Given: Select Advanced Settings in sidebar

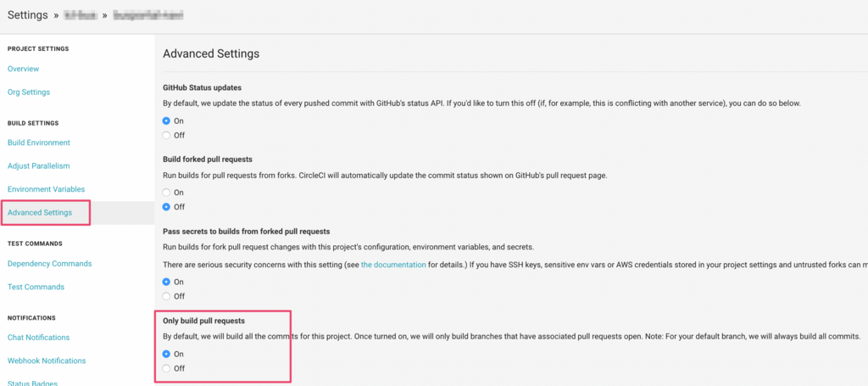Looking at the screenshot, I should pyautogui.click(x=40, y=213).
